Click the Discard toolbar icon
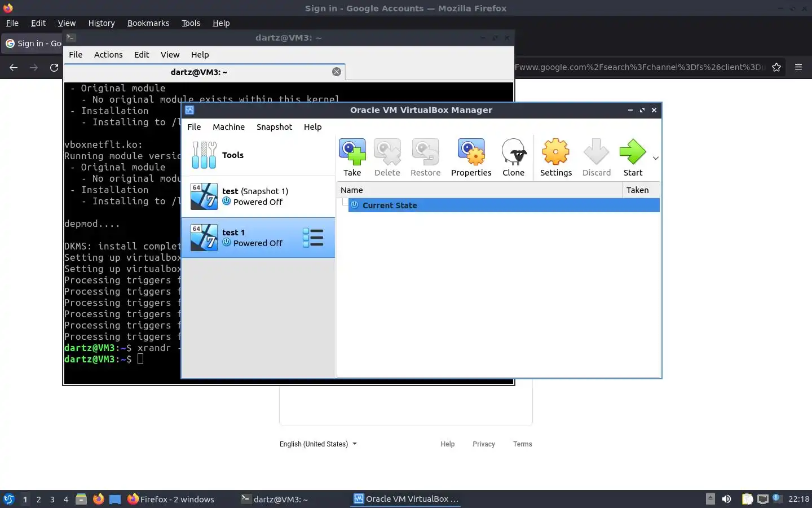812x508 pixels. pos(596,157)
